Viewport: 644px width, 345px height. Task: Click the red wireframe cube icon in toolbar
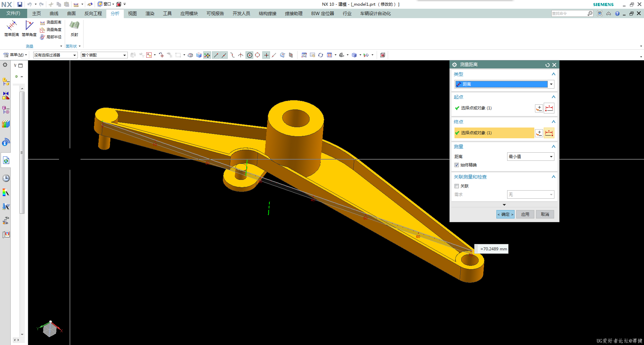[x=383, y=55]
